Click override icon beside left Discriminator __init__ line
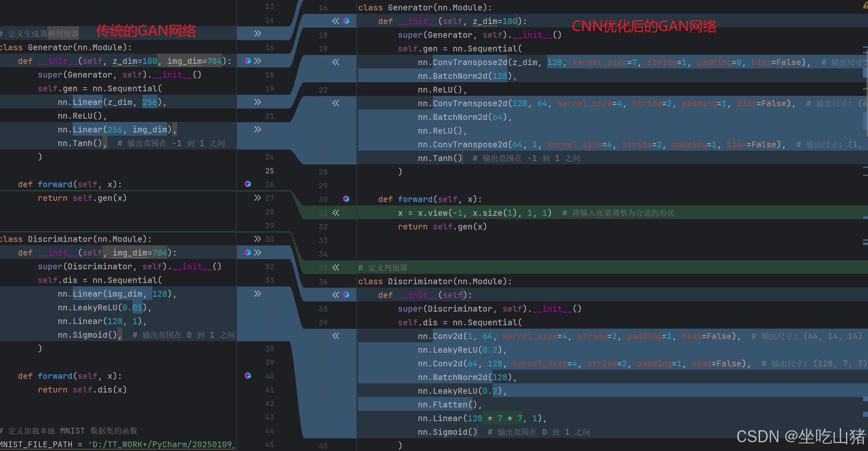Image resolution: width=868 pixels, height=451 pixels. pos(248,252)
